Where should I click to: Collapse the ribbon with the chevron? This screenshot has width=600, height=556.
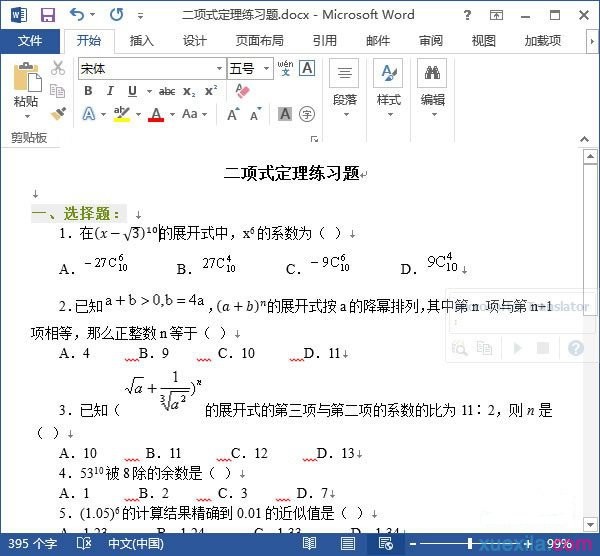584,139
